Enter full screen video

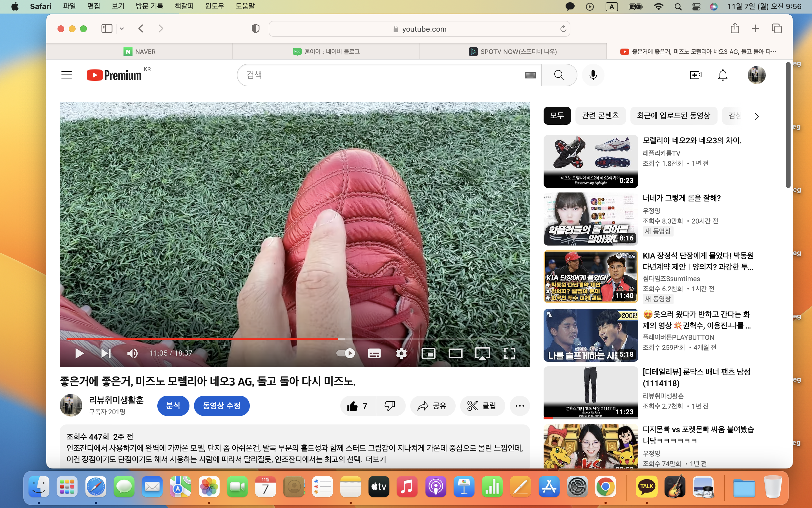pos(510,353)
